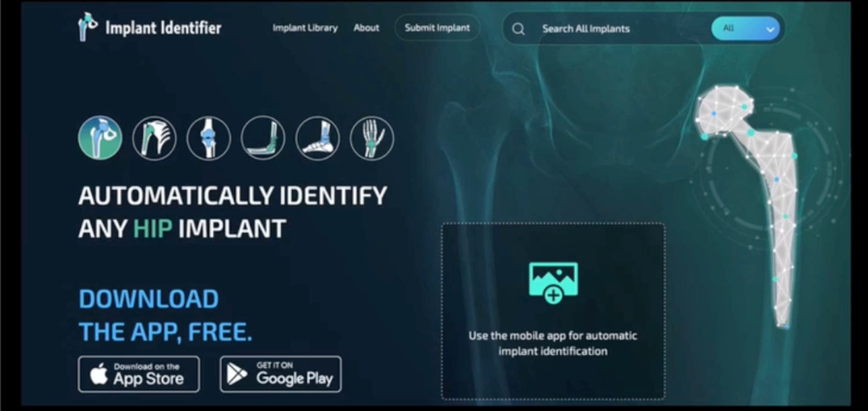Select the hip implant category icon

point(100,137)
